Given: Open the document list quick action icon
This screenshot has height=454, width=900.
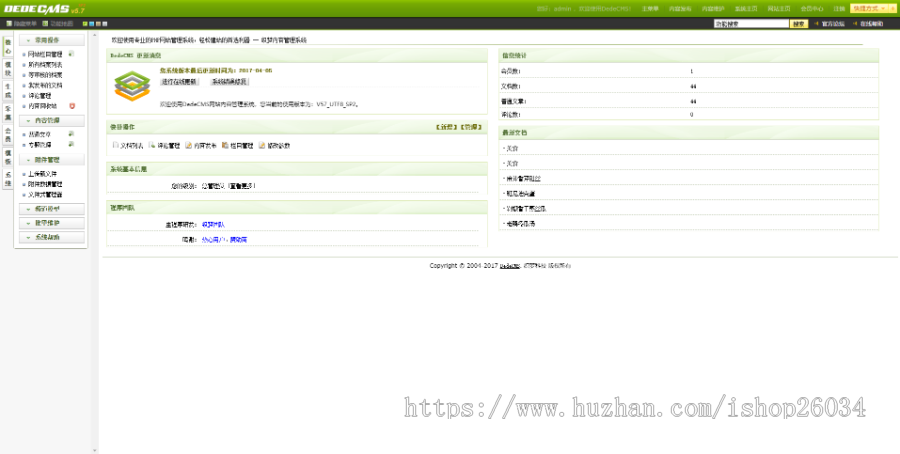Looking at the screenshot, I should (x=116, y=145).
